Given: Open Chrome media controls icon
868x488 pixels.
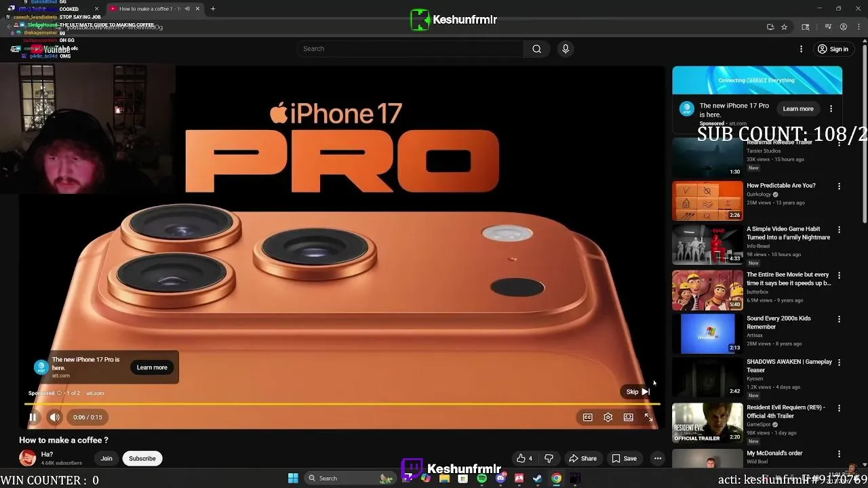Looking at the screenshot, I should click(828, 27).
